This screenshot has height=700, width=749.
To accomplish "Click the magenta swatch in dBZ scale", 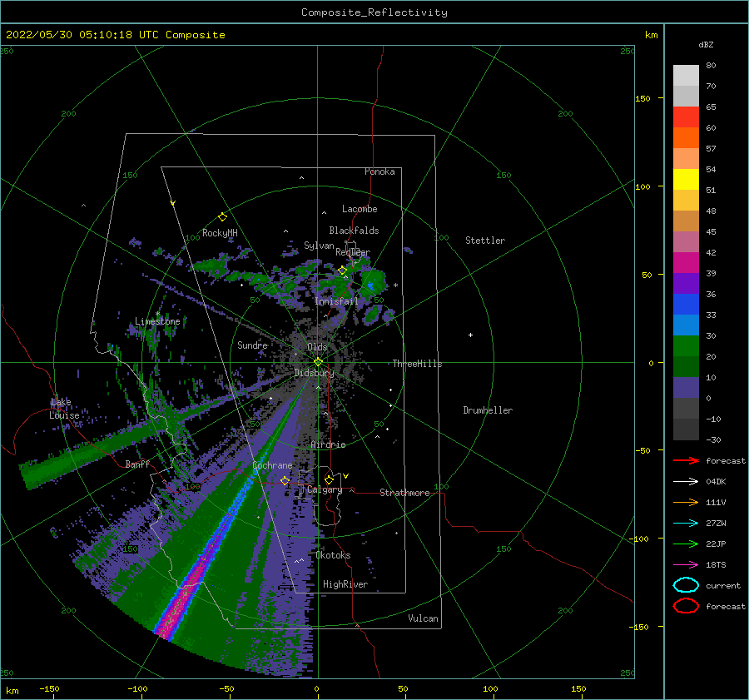I will click(686, 262).
